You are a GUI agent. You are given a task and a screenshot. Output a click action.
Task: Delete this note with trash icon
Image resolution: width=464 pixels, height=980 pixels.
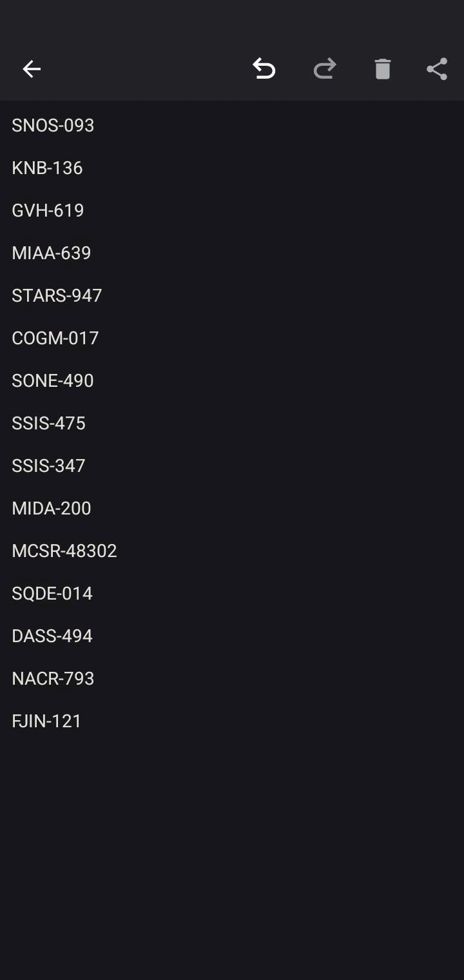[383, 69]
